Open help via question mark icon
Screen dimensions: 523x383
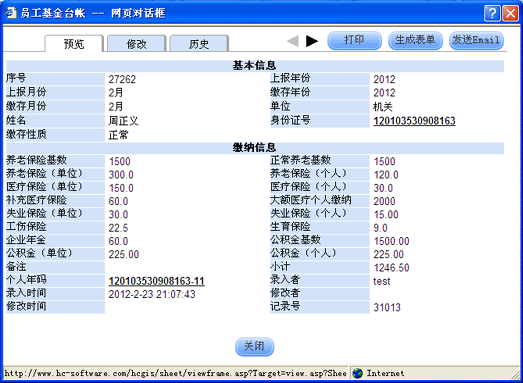point(492,13)
